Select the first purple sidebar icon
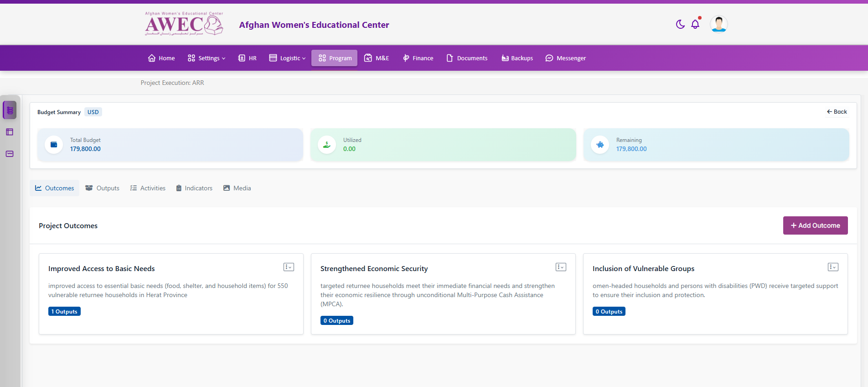This screenshot has height=387, width=868. coord(10,110)
